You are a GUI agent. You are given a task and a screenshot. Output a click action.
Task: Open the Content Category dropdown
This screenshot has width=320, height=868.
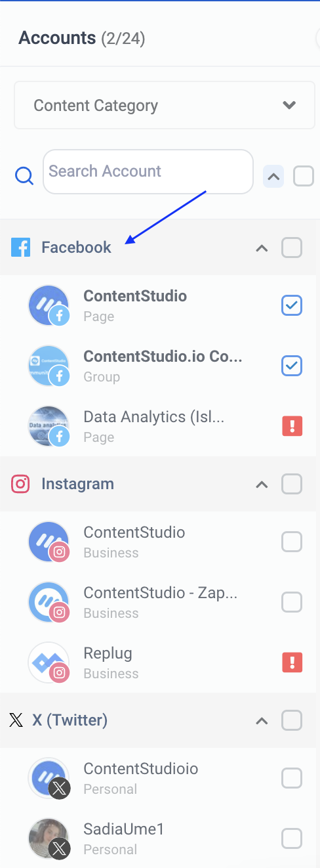165,105
